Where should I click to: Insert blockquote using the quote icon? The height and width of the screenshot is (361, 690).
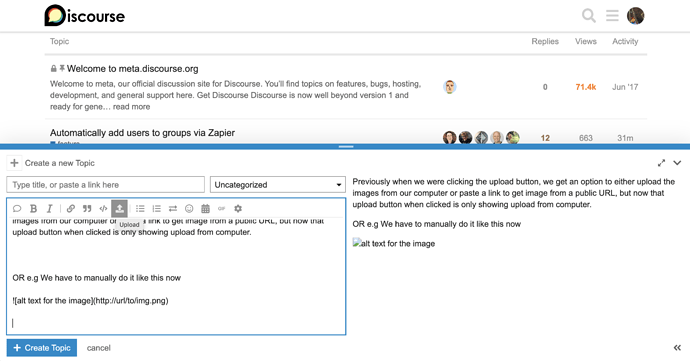(87, 209)
